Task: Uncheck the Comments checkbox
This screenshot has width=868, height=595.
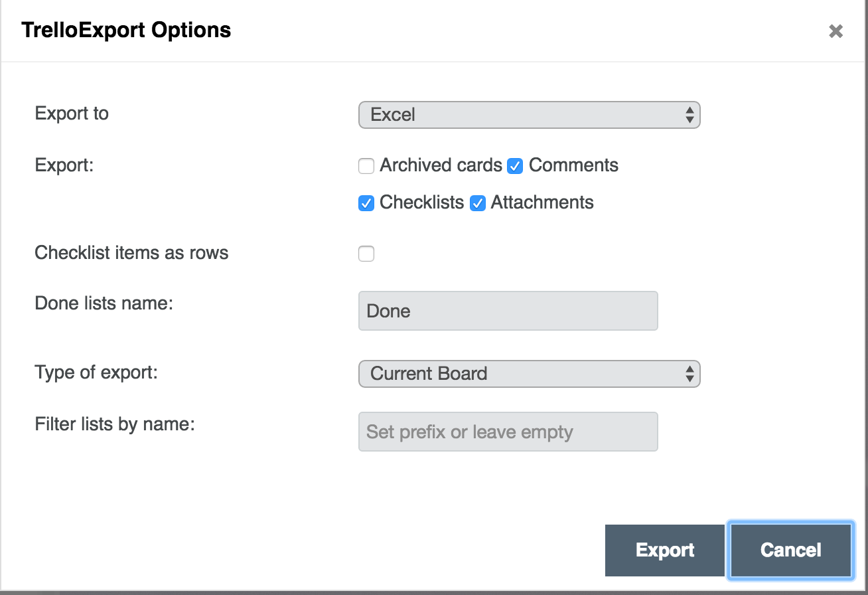Action: [515, 165]
